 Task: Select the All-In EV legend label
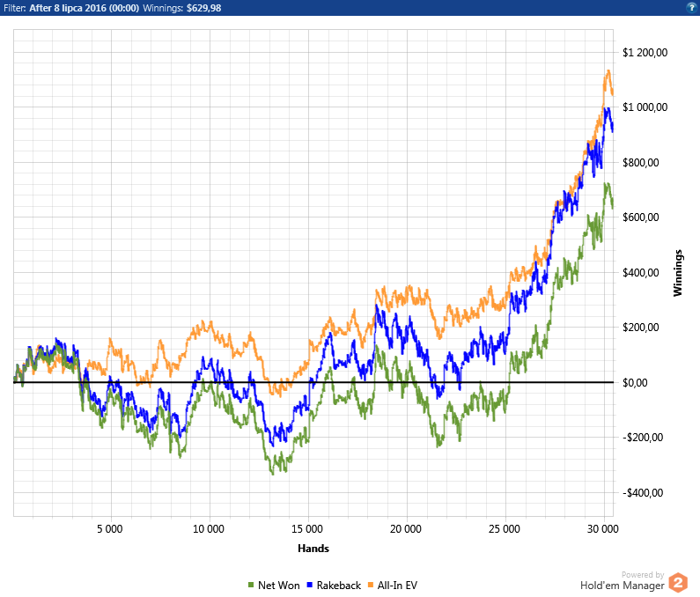tap(397, 586)
